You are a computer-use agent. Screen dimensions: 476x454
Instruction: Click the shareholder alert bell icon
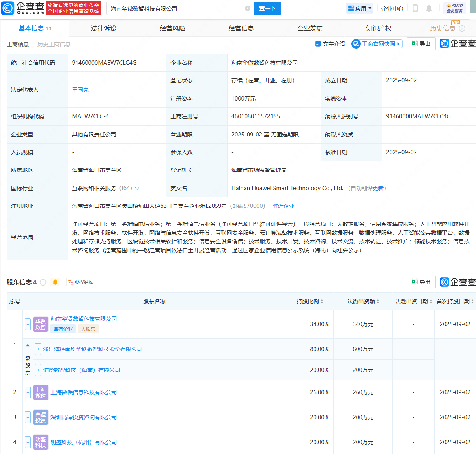pos(55,282)
